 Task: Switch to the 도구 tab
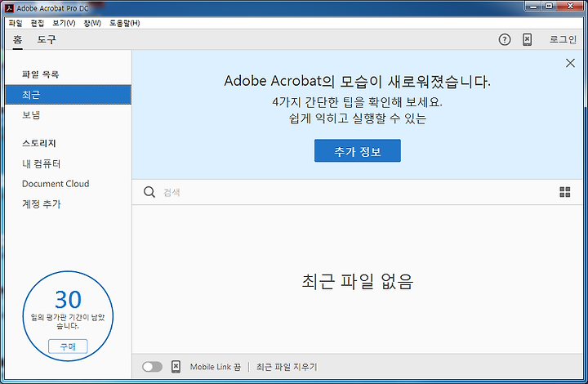(47, 39)
